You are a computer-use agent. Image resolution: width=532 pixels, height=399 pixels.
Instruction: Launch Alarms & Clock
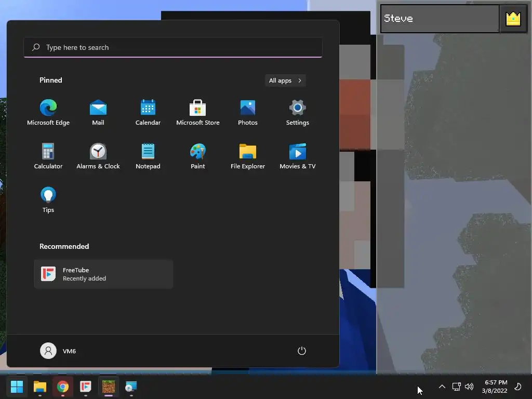click(98, 156)
